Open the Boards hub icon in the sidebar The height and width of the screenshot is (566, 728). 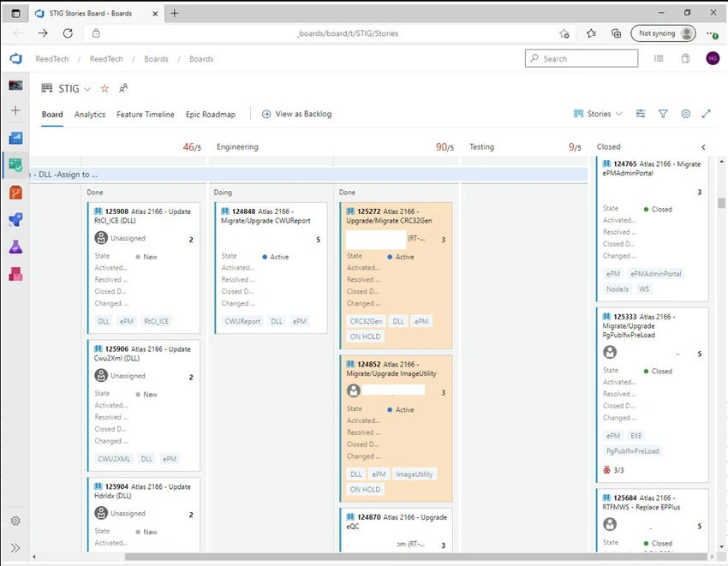pos(15,164)
